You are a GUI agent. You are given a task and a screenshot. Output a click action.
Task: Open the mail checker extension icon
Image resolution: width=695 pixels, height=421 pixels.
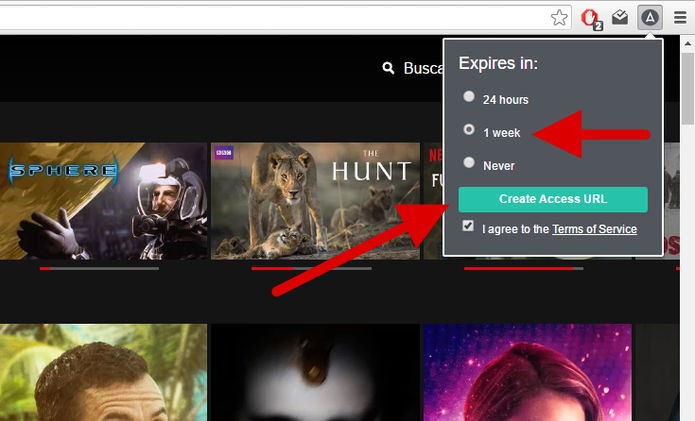620,18
